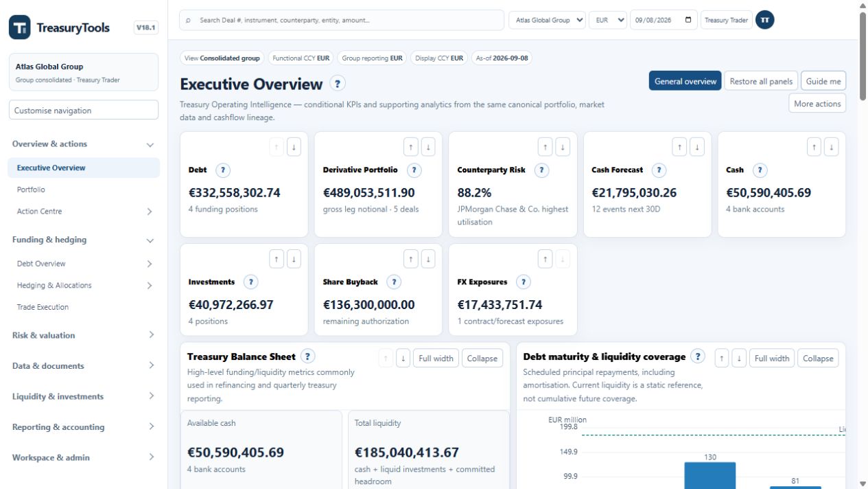Show Share Buyback help info
This screenshot has width=868, height=489.
coord(394,282)
